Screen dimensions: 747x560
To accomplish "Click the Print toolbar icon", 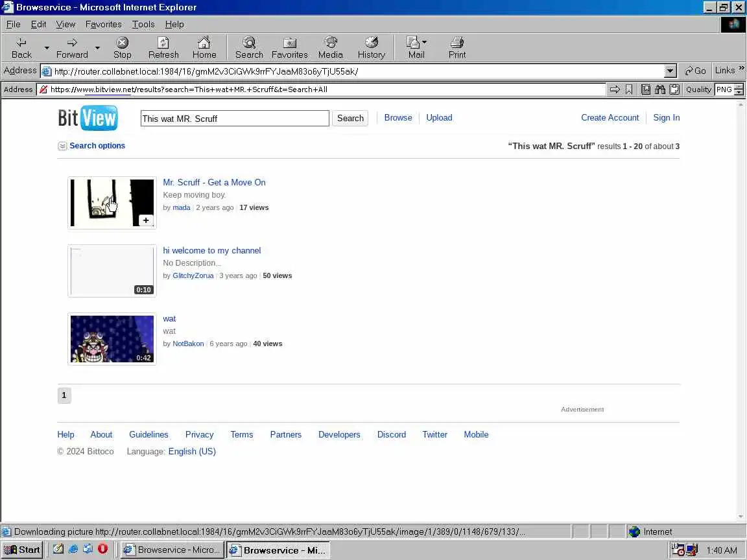I will tap(457, 47).
